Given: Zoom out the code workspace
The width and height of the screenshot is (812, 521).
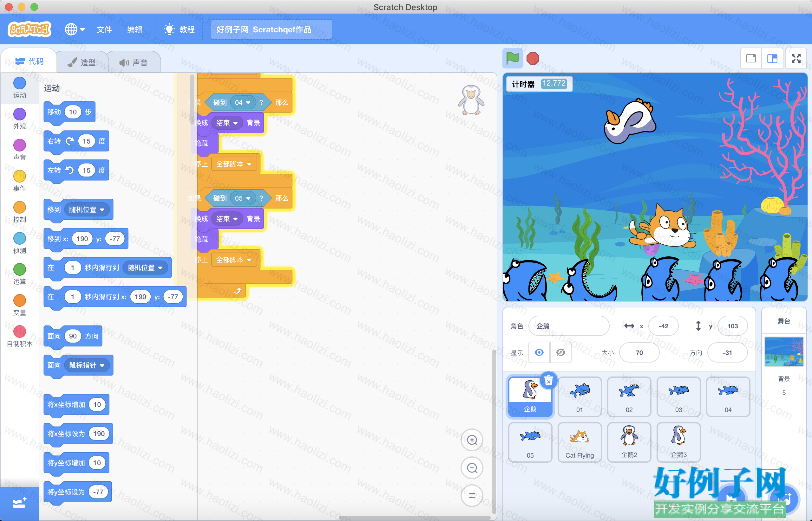Looking at the screenshot, I should tap(472, 468).
